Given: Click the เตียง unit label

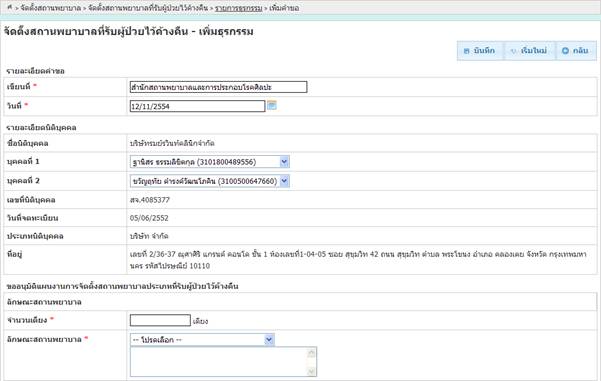Looking at the screenshot, I should [x=200, y=321].
